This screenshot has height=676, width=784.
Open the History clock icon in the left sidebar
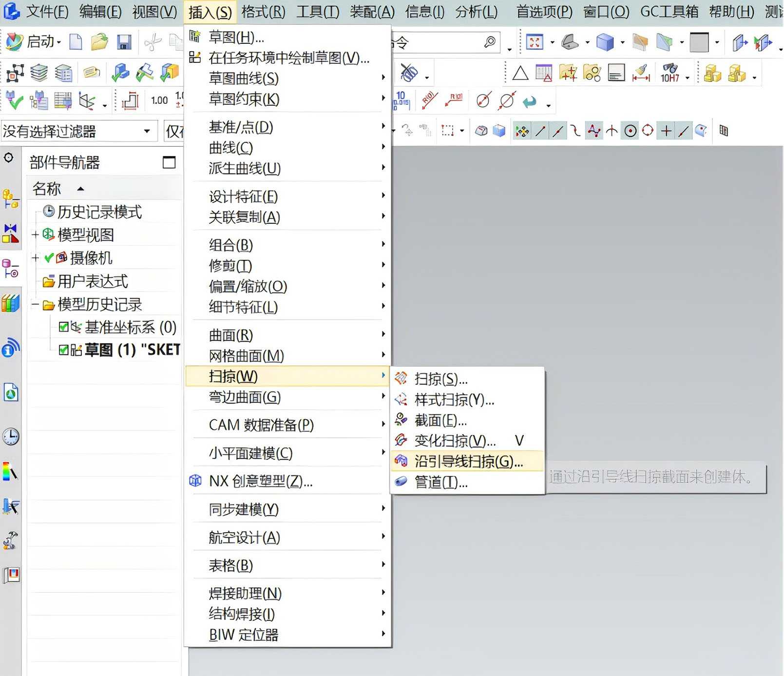11,436
